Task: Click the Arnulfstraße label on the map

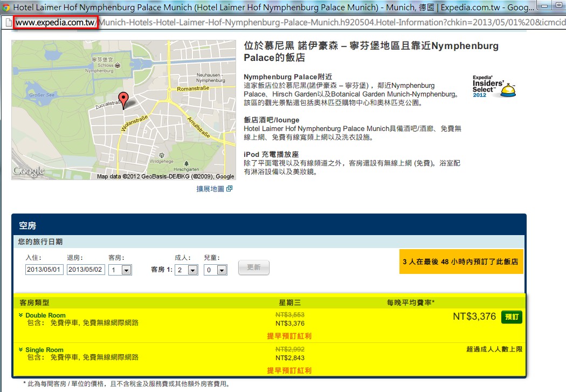Action: tap(198, 127)
